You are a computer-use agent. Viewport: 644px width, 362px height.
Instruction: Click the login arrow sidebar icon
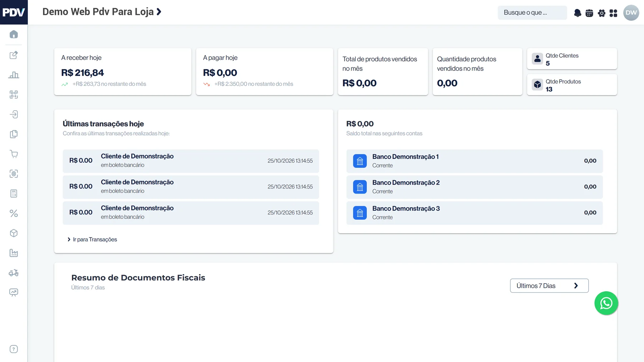(14, 114)
